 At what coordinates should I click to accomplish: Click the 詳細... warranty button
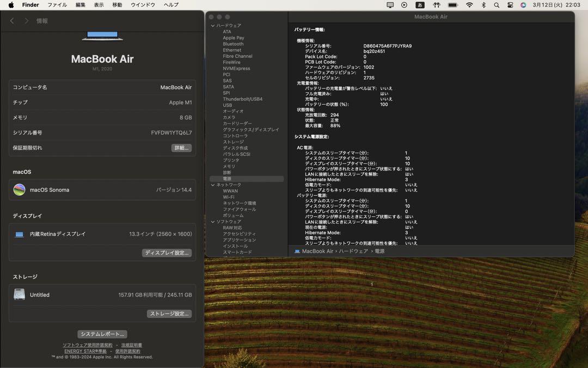181,148
